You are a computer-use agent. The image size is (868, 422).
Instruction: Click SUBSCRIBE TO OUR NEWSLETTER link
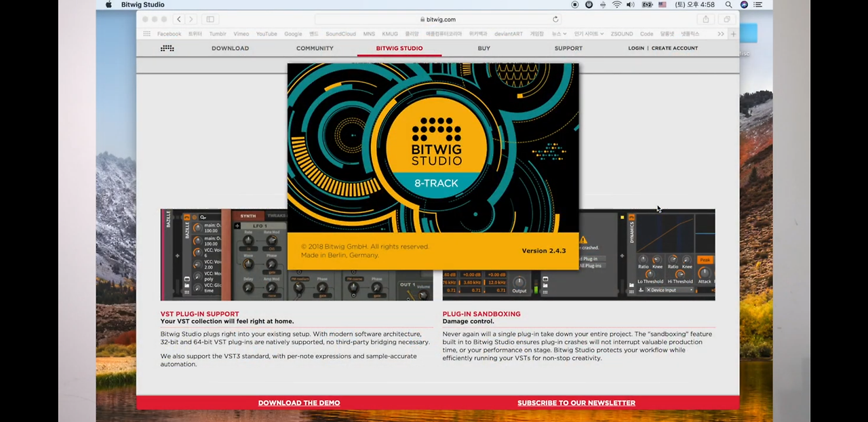point(576,403)
